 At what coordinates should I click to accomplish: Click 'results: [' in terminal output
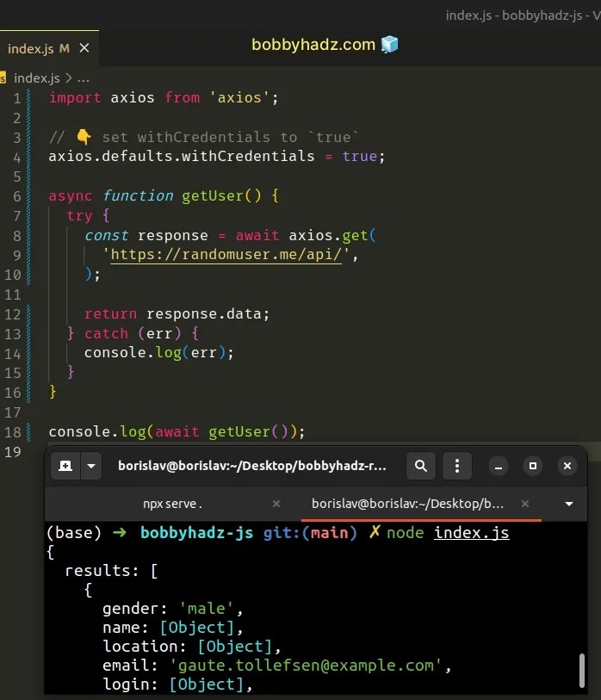(x=111, y=571)
